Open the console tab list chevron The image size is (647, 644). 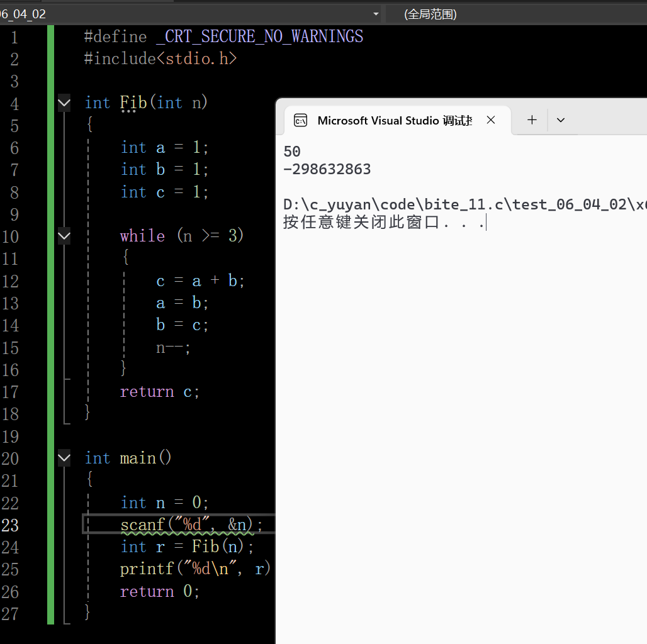[x=560, y=120]
